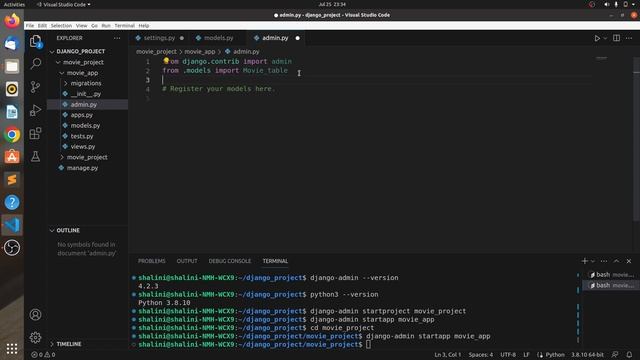Open the File menu
This screenshot has width=640, height=360.
tap(30, 26)
